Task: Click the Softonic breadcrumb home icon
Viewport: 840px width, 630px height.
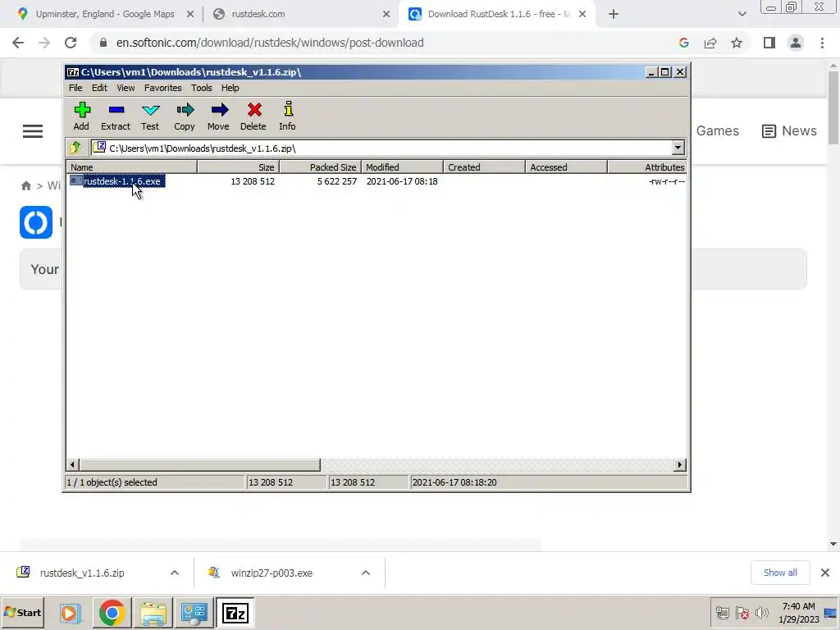Action: (25, 186)
